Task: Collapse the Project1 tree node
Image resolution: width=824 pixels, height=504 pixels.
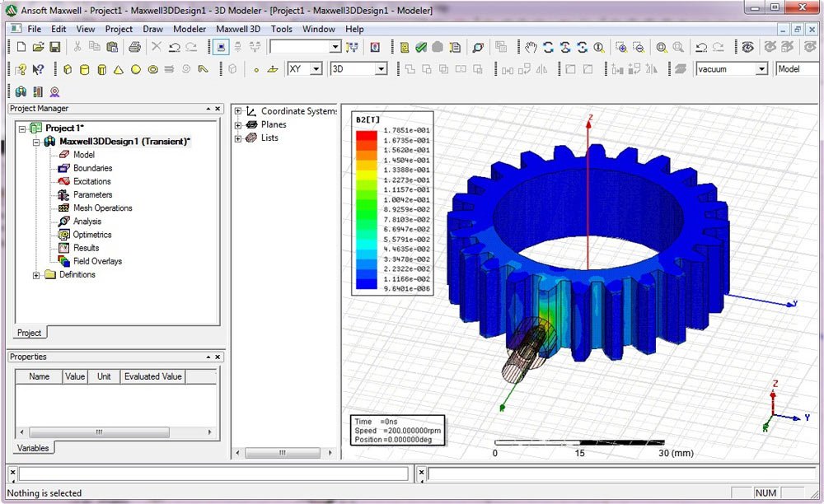Action: [x=21, y=128]
